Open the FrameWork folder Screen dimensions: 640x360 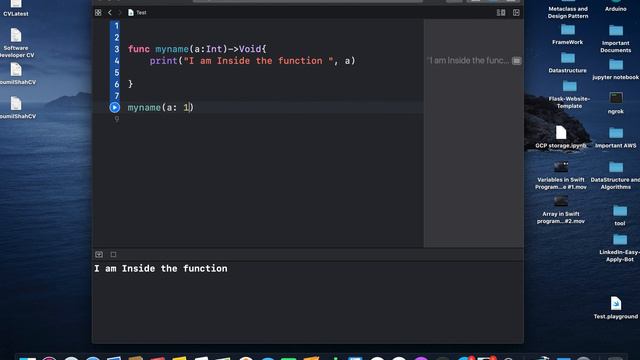pyautogui.click(x=567, y=35)
